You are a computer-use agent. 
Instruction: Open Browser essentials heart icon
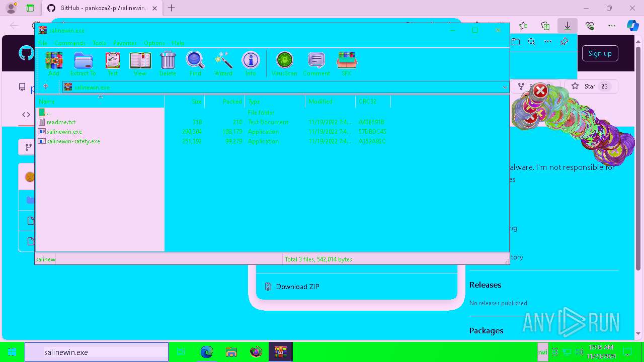point(590,26)
